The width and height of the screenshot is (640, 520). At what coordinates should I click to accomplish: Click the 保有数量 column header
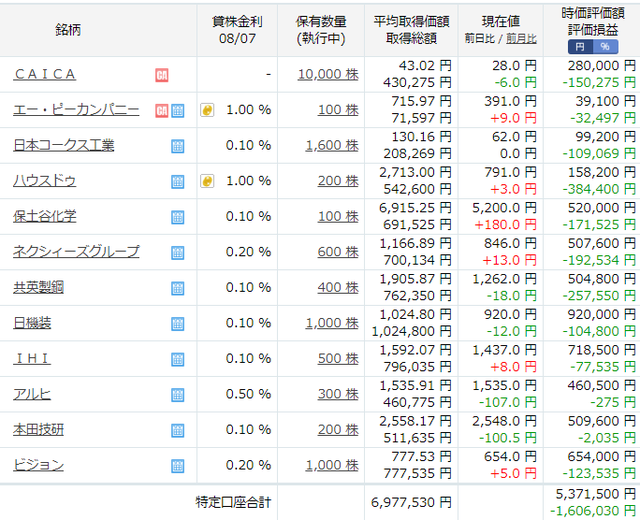point(321,30)
